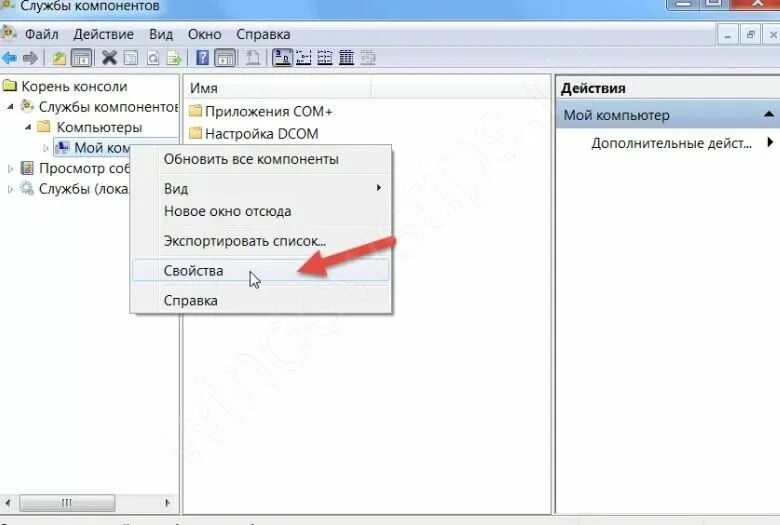Click the tree pane horizontal scrollbar thumb
Image resolution: width=780 pixels, height=525 pixels.
tap(67, 503)
